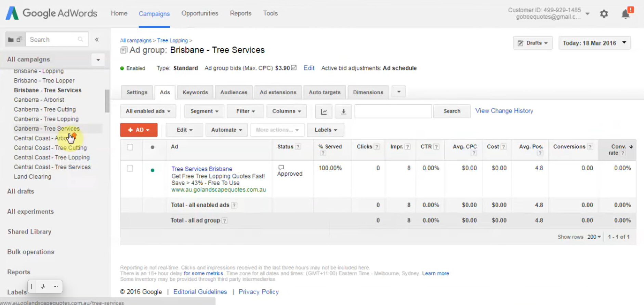Open the Filter dropdown

pos(246,111)
